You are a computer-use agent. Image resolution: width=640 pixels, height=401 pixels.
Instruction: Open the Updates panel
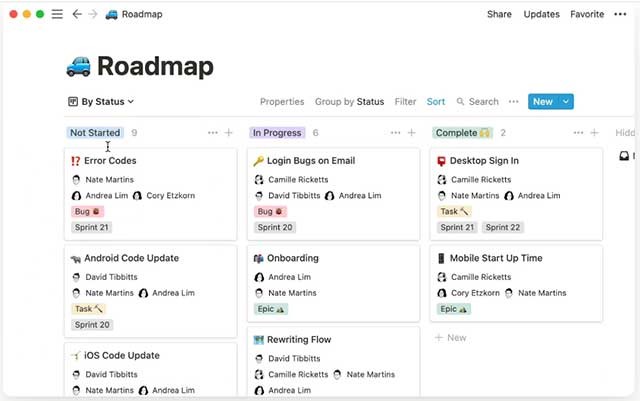tap(541, 14)
